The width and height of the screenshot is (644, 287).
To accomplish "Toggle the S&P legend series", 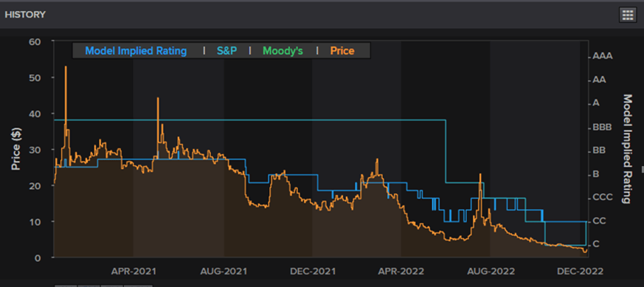I will pyautogui.click(x=226, y=51).
